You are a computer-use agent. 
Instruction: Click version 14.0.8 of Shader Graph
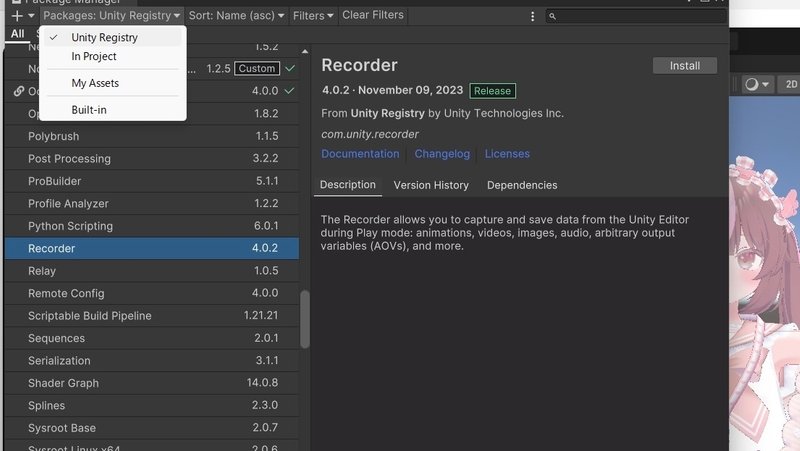click(x=262, y=383)
